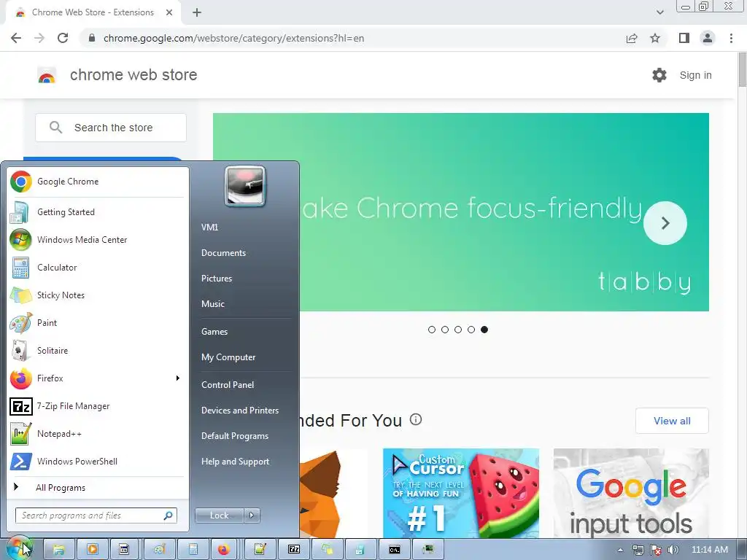Expand Firefox jump list arrow

coord(178,378)
